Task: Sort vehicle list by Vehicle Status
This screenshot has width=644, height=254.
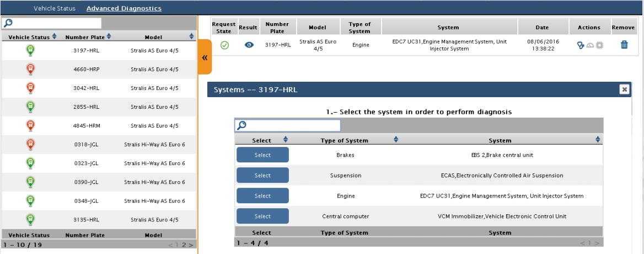Action: (54, 36)
